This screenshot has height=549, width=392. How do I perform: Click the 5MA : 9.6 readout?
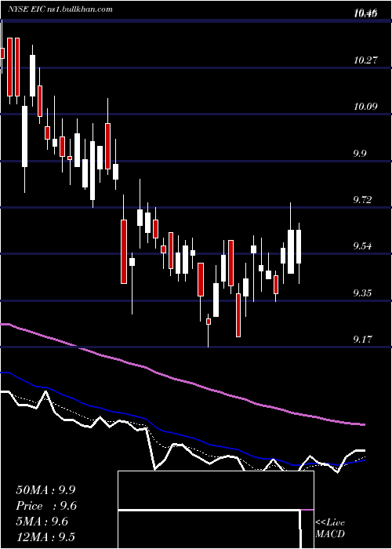[42, 522]
